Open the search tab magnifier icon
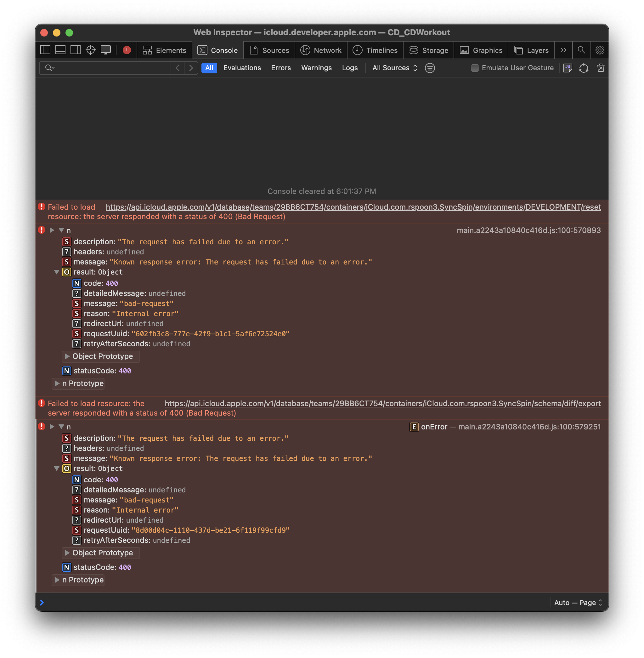 [581, 50]
